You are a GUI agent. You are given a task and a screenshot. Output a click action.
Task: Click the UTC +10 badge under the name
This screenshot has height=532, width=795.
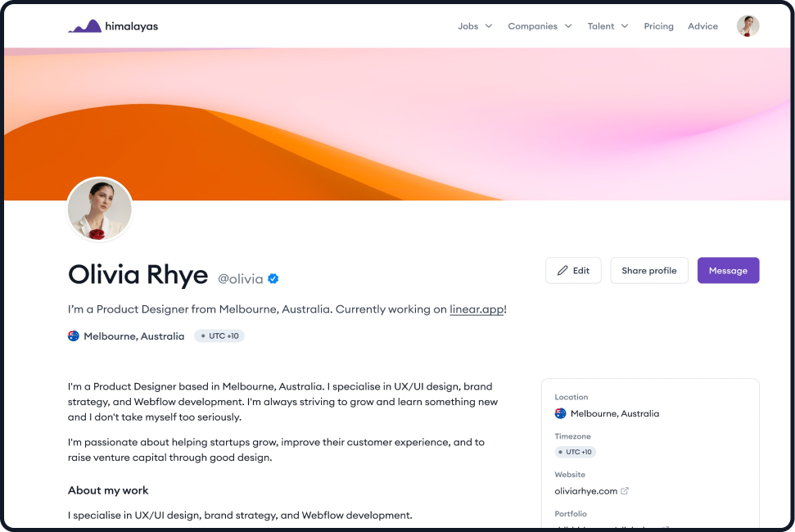pos(219,336)
